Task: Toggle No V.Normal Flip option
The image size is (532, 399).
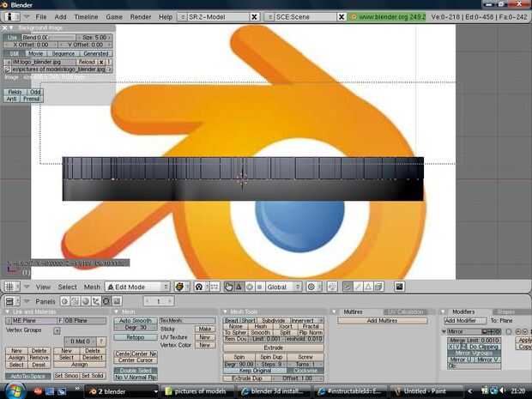Action: pos(136,377)
